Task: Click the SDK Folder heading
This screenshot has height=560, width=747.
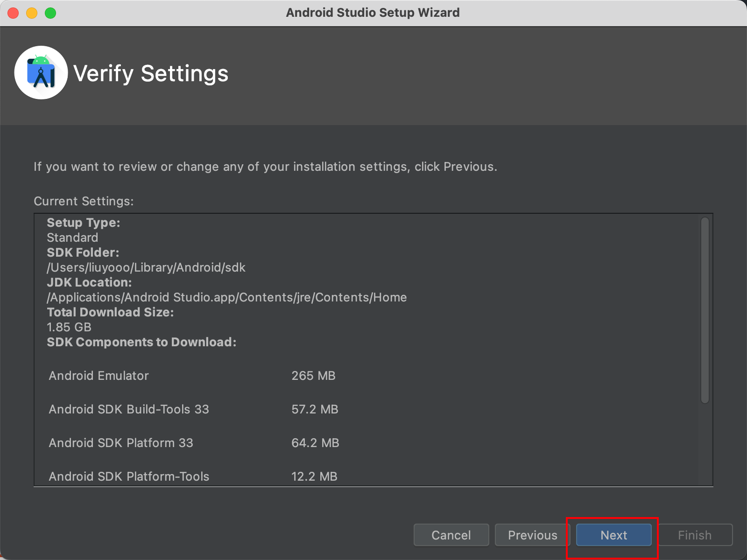Action: pyautogui.click(x=83, y=252)
